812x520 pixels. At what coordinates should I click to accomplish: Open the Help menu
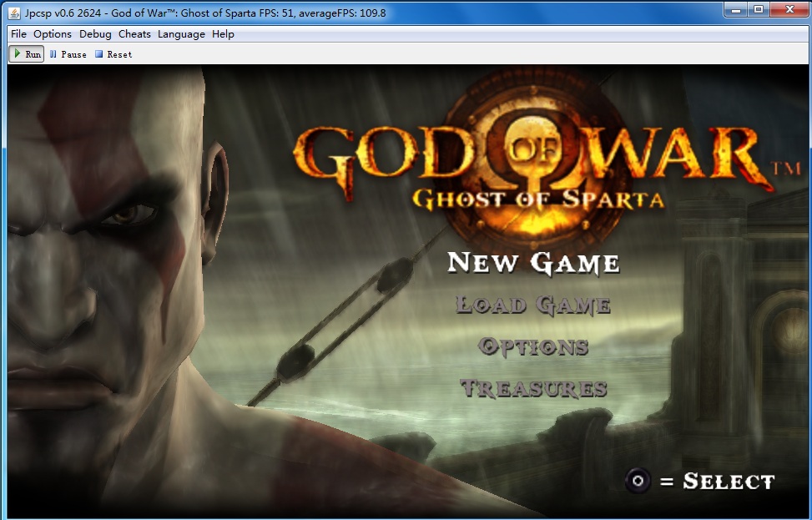[x=223, y=34]
